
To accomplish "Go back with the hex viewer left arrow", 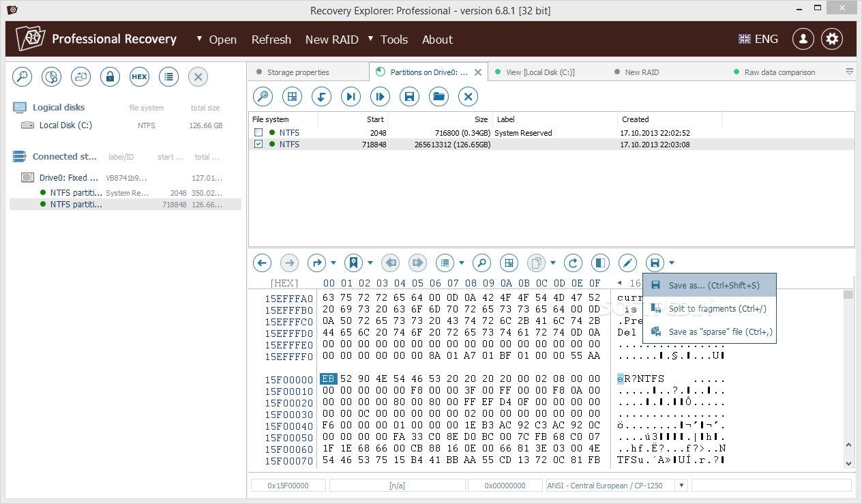I will 263,263.
